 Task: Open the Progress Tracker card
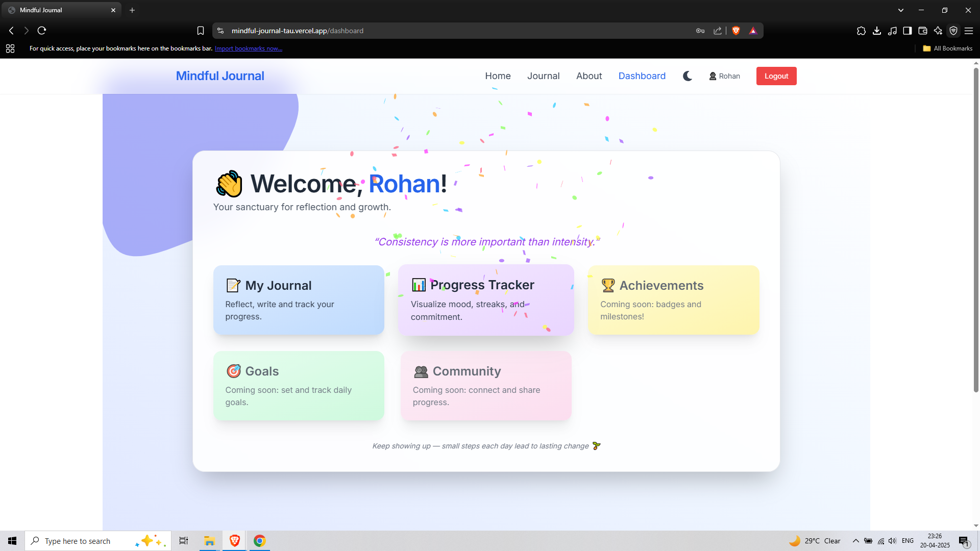click(486, 300)
